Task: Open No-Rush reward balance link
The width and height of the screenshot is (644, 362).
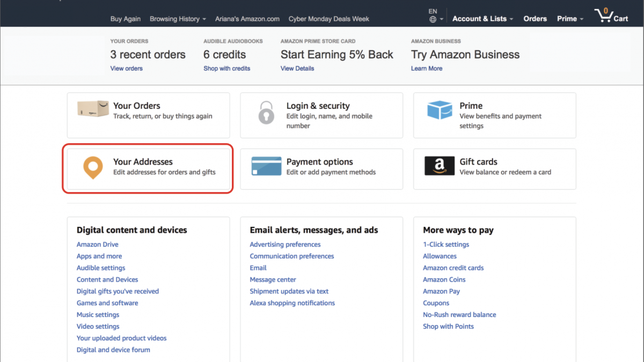Action: pos(459,315)
